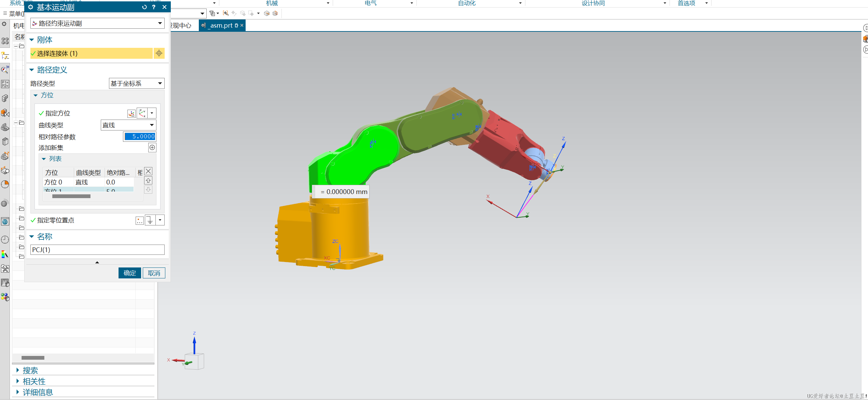
Task: Open the orange pie-chart icon in left sidebar
Action: tap(5, 184)
